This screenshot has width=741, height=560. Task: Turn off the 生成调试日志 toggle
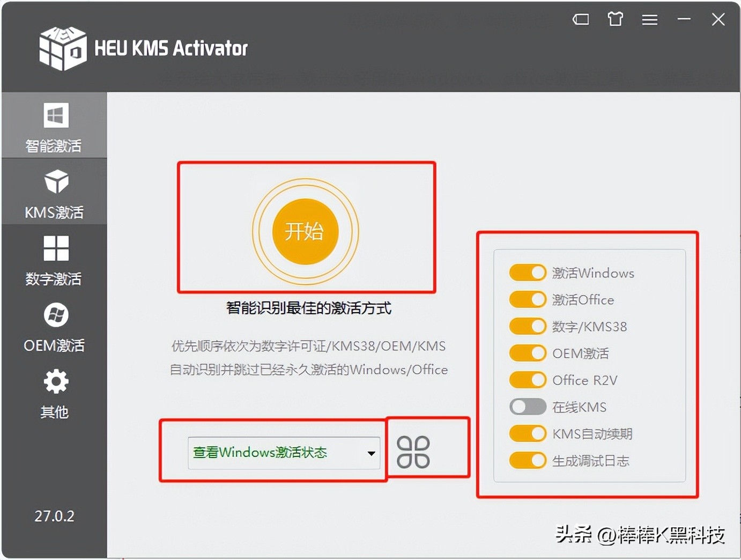(x=527, y=460)
